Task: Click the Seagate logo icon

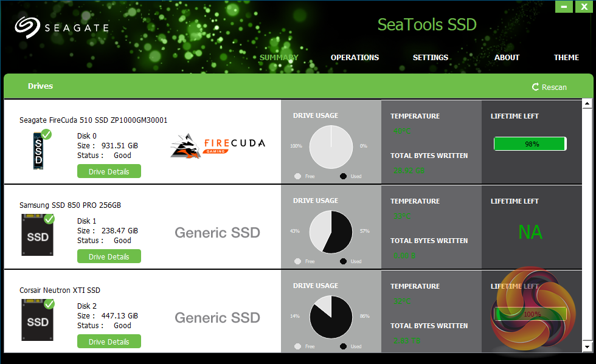Action: pos(27,27)
